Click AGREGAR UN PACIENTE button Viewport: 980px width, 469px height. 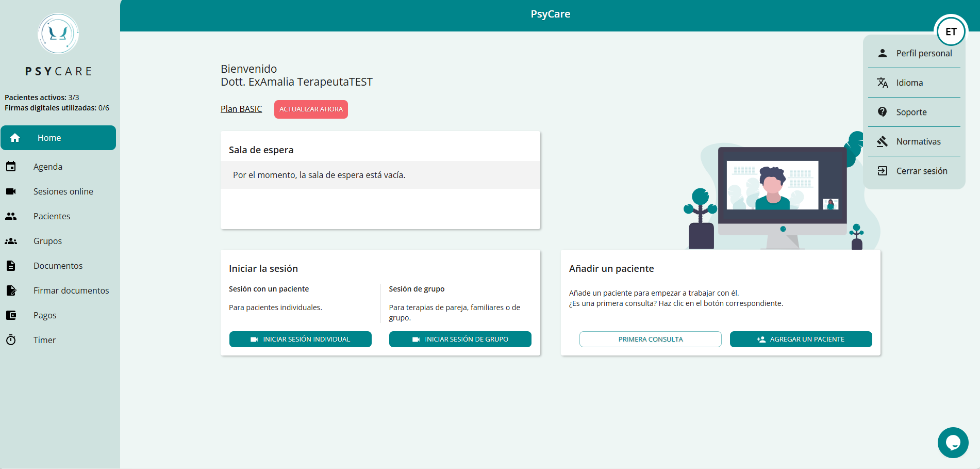coord(801,339)
